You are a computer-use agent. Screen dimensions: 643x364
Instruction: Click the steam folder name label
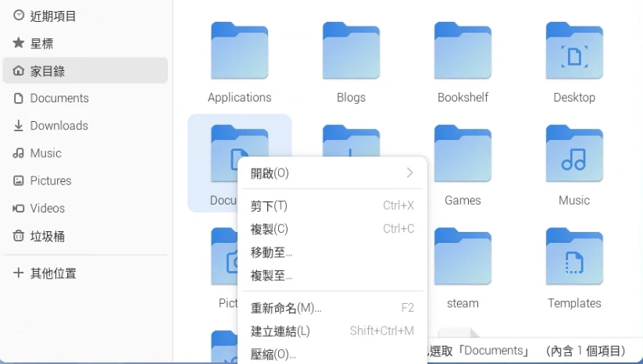point(463,303)
